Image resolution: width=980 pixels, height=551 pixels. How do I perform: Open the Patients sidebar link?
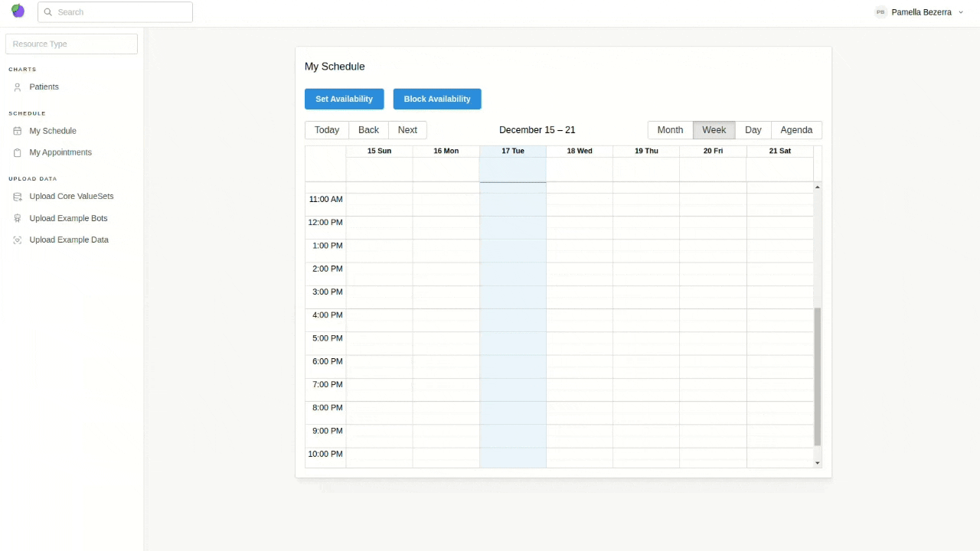click(x=44, y=87)
